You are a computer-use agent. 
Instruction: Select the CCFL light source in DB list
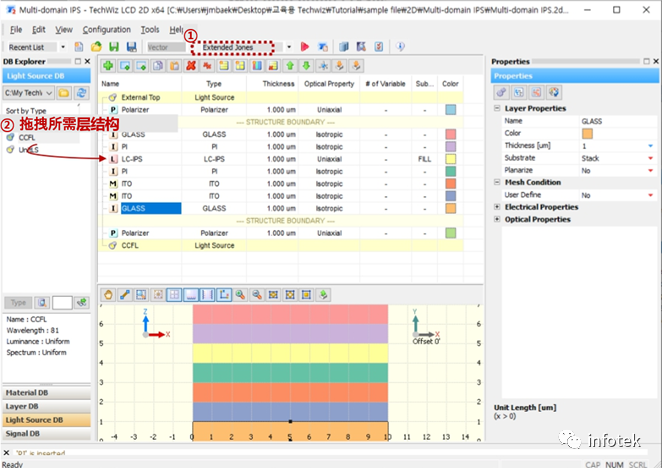[27, 138]
